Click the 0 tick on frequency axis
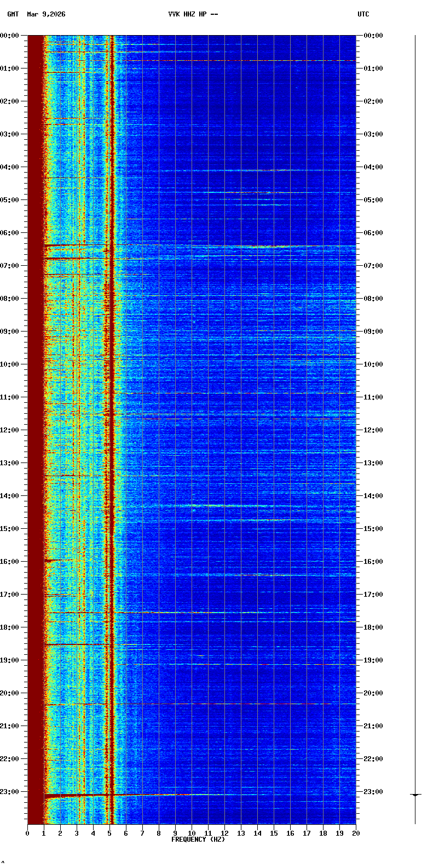 click(x=27, y=833)
